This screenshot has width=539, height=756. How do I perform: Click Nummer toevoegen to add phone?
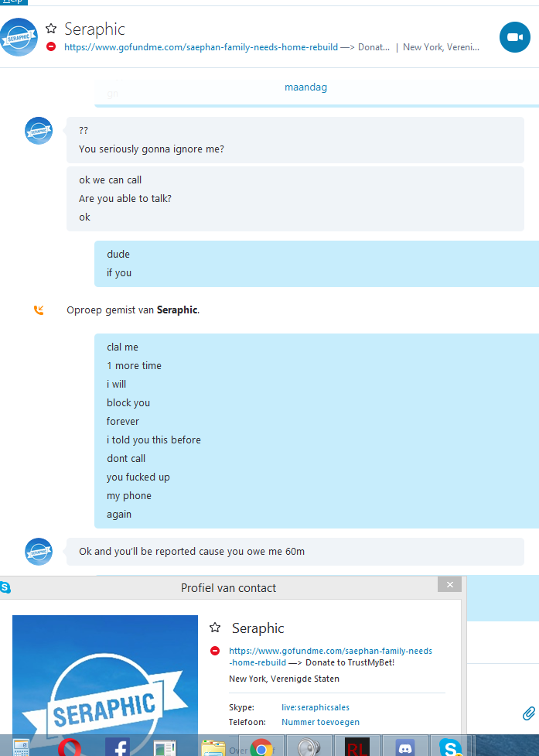point(320,722)
